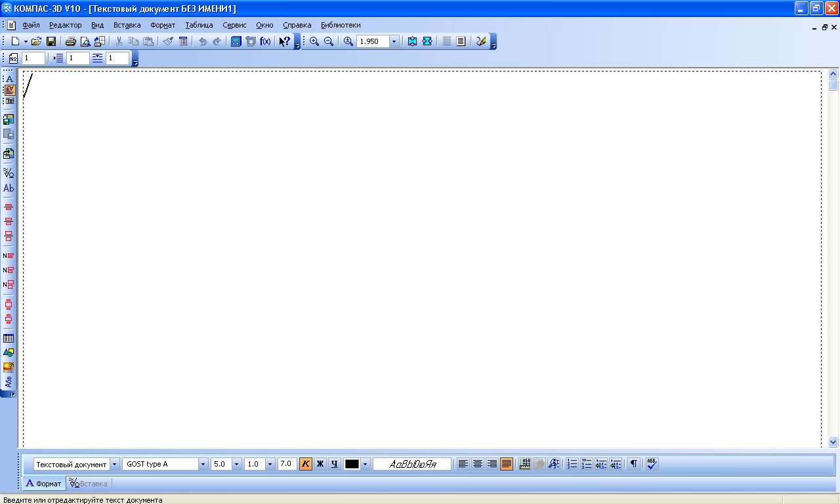Insert a table using the sidebar table icon
The width and height of the screenshot is (840, 504).
point(9,339)
